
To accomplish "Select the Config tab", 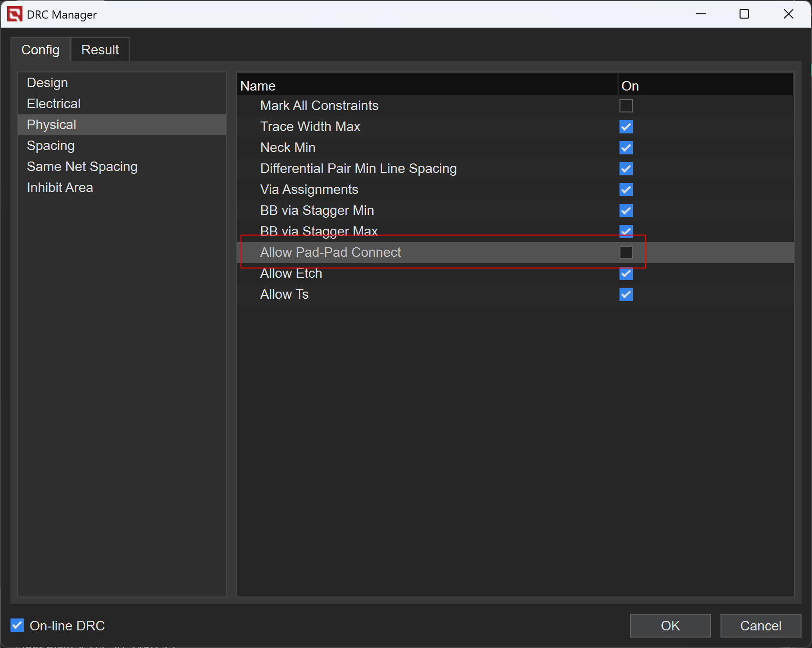I will point(41,50).
